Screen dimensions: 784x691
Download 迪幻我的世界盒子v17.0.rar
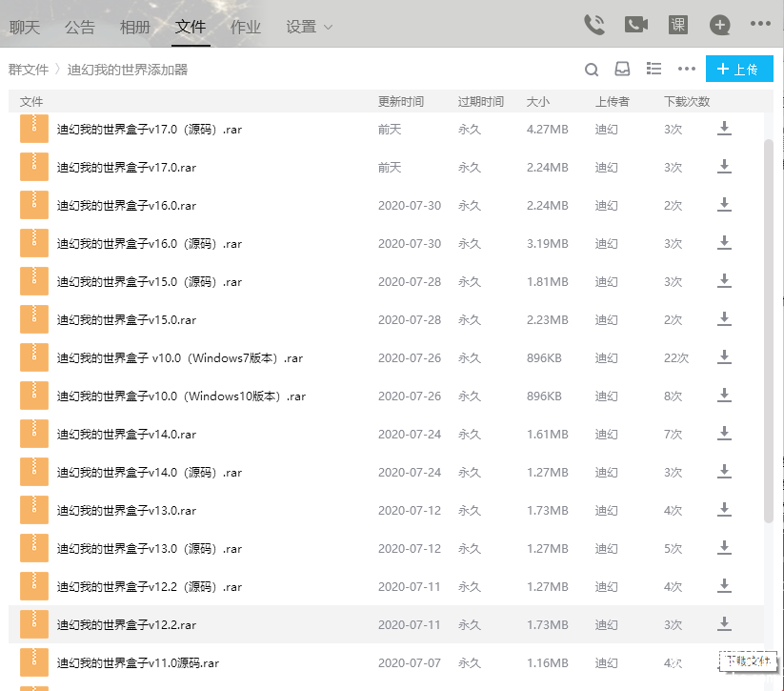click(x=724, y=167)
